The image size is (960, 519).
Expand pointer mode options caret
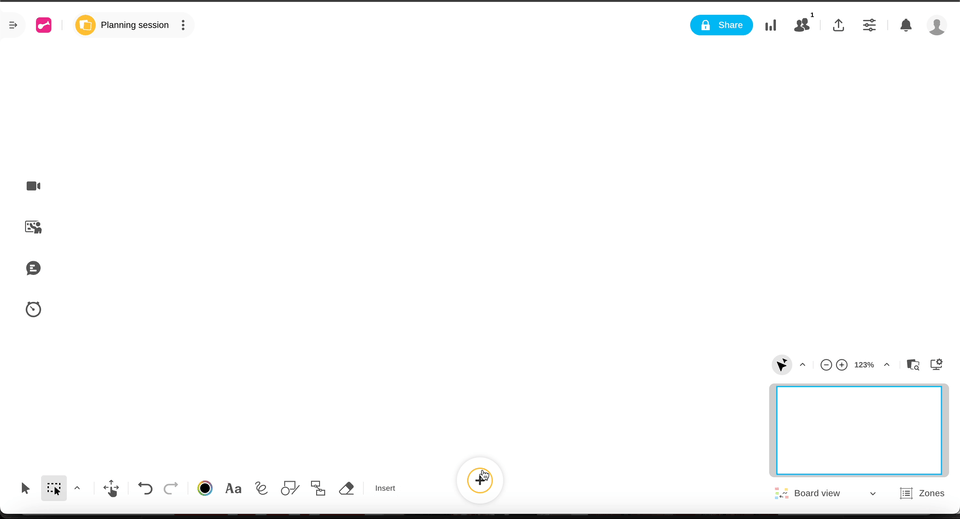[x=803, y=365]
